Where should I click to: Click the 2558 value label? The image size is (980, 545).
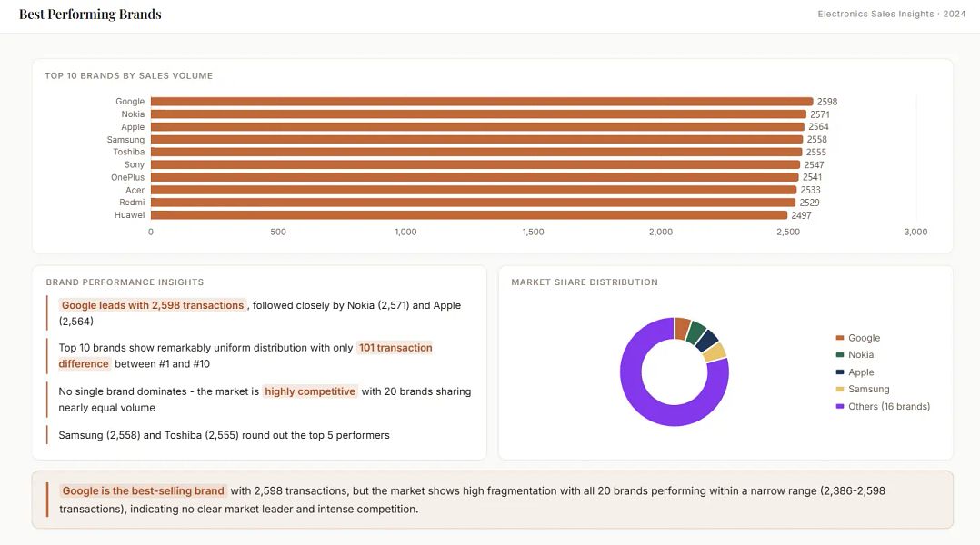(x=817, y=139)
